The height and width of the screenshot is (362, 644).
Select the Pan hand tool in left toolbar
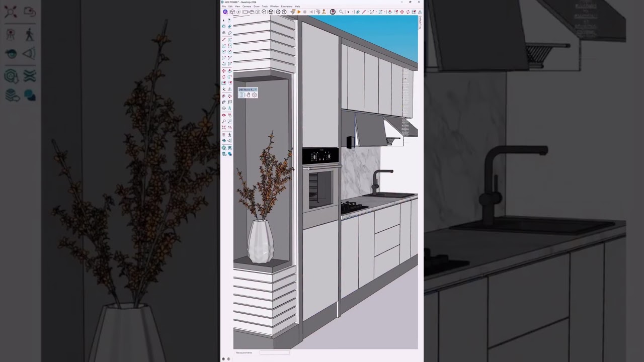click(230, 115)
